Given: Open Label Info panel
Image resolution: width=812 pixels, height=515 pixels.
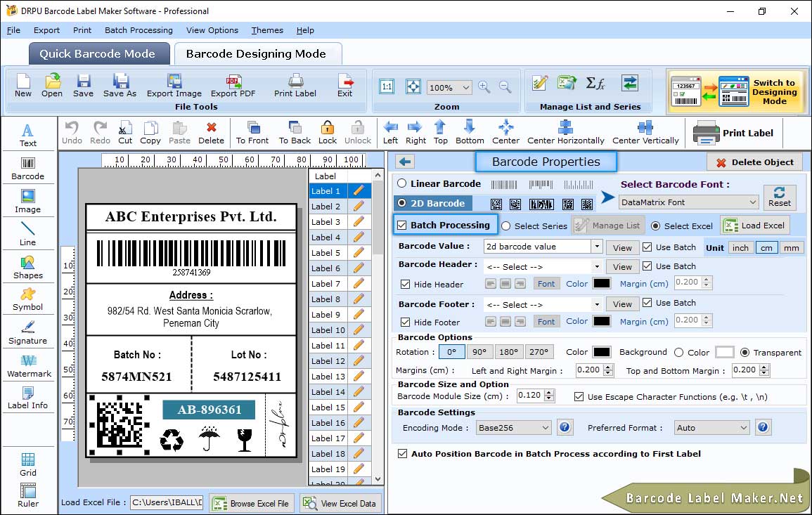Looking at the screenshot, I should point(28,398).
